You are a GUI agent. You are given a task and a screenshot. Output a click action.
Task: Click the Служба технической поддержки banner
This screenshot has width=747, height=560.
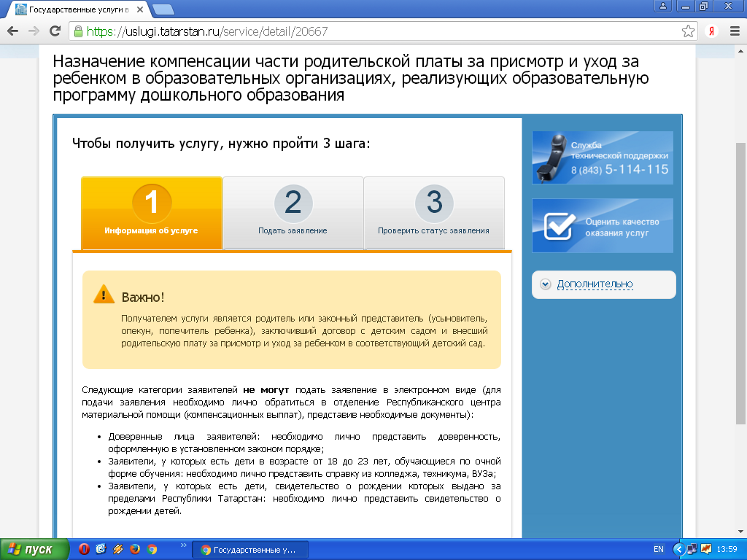pos(603,157)
